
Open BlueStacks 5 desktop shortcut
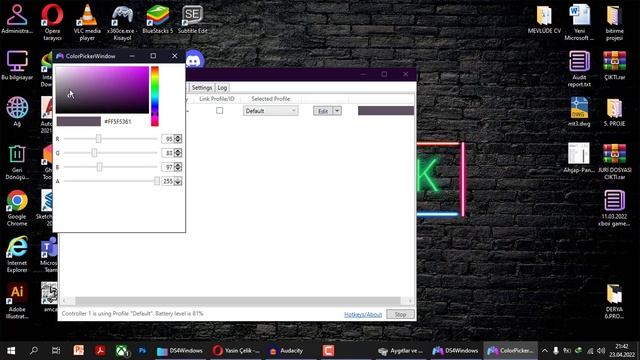point(158,19)
